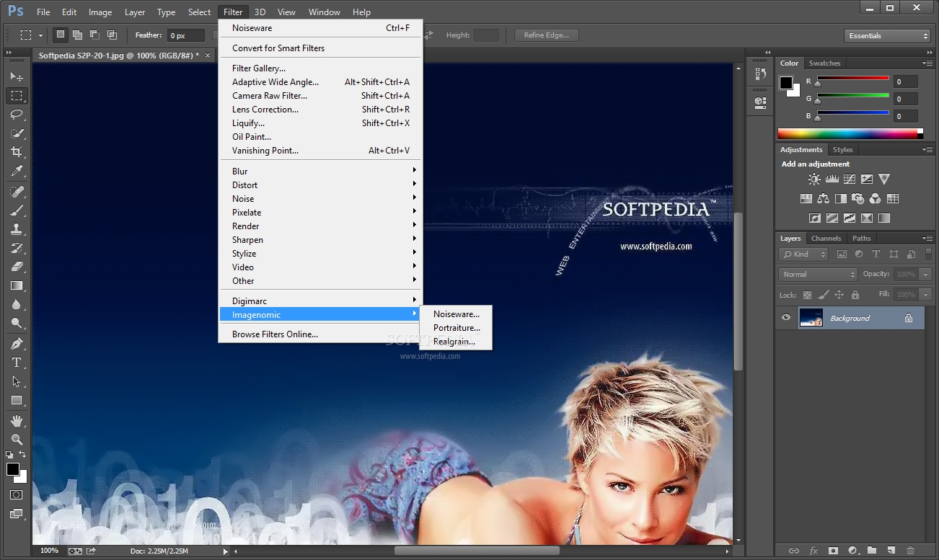Add a Levels adjustment
The image size is (939, 560).
click(832, 179)
